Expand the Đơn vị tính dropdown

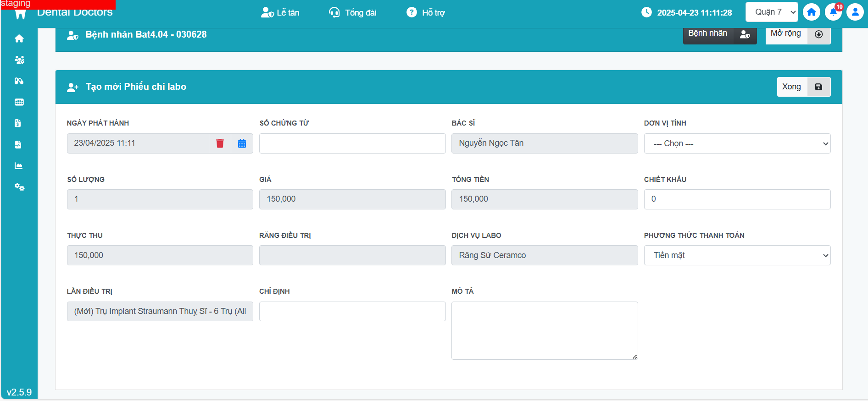(737, 144)
